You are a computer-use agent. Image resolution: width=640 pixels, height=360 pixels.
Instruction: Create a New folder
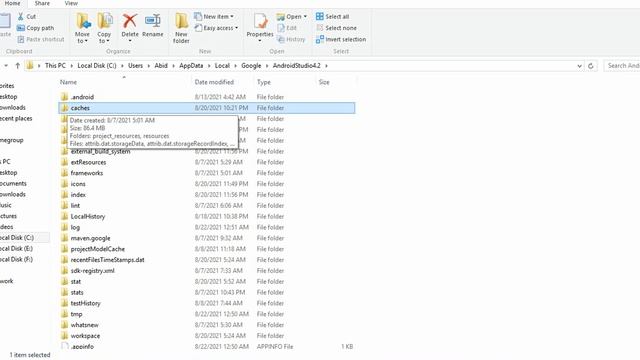pyautogui.click(x=181, y=28)
